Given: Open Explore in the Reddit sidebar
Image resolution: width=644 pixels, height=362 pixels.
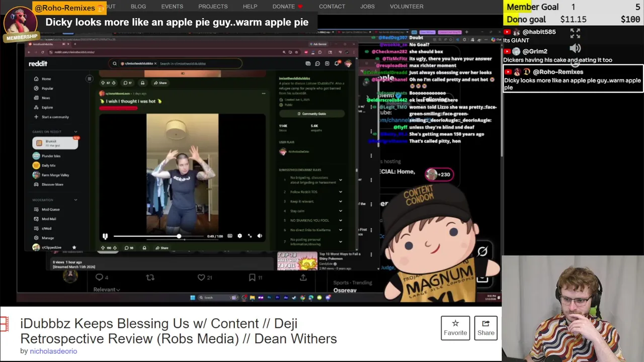Looking at the screenshot, I should tap(43, 108).
